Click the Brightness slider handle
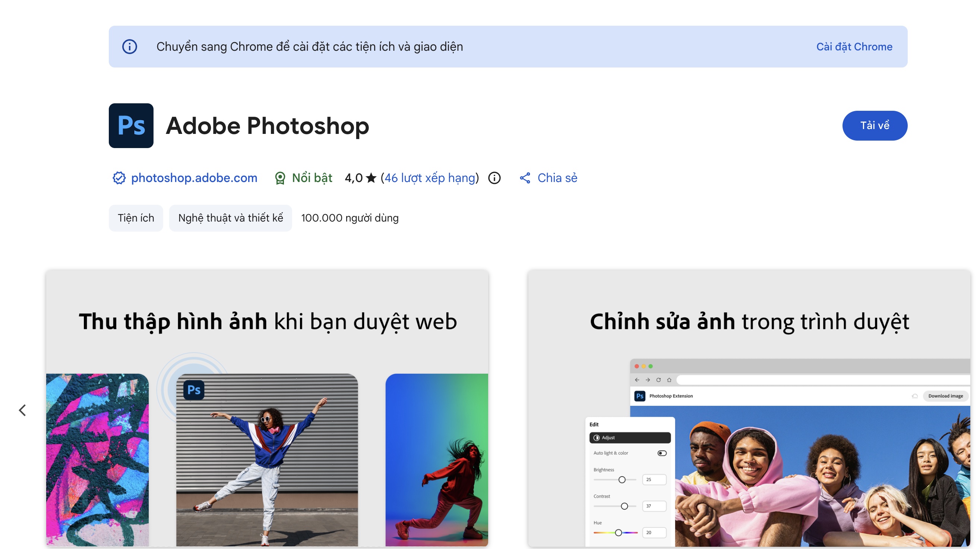The width and height of the screenshot is (980, 549). 622,480
